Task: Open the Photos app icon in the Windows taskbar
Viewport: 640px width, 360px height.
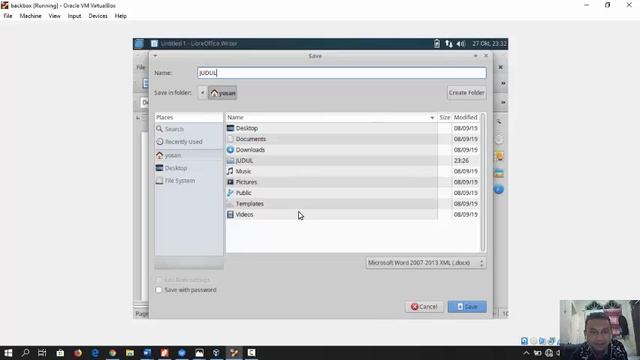Action: tap(199, 353)
